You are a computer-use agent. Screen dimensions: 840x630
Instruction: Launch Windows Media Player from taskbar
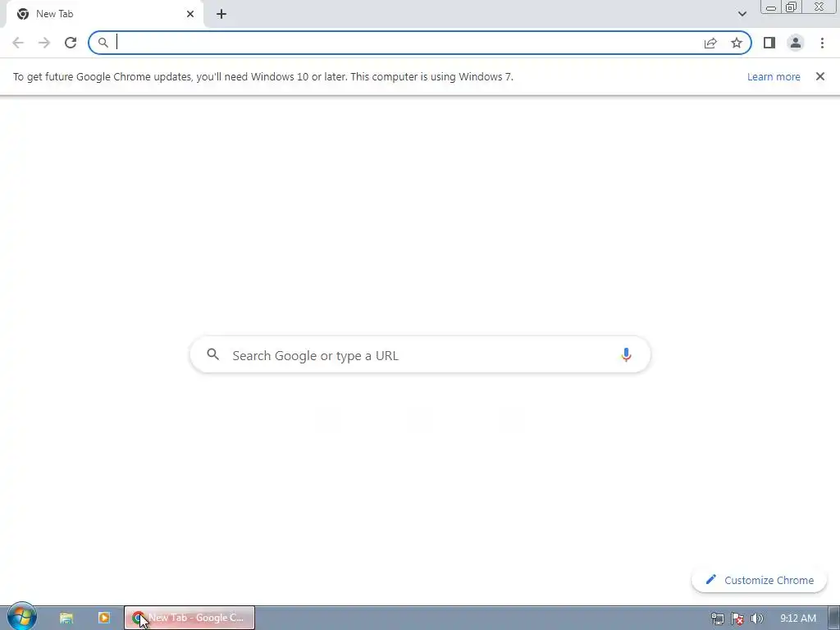click(104, 618)
